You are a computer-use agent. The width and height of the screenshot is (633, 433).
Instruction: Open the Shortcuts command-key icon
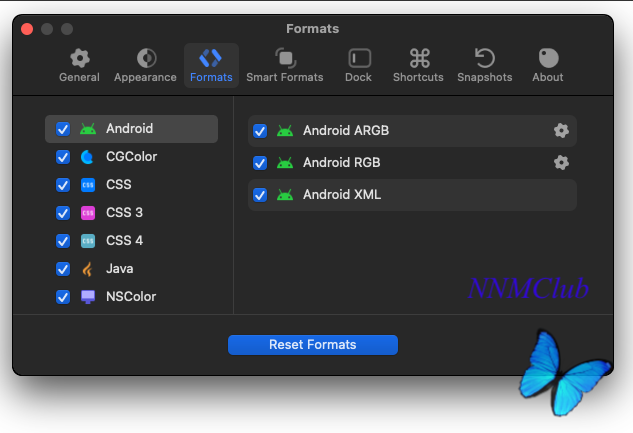click(x=419, y=58)
